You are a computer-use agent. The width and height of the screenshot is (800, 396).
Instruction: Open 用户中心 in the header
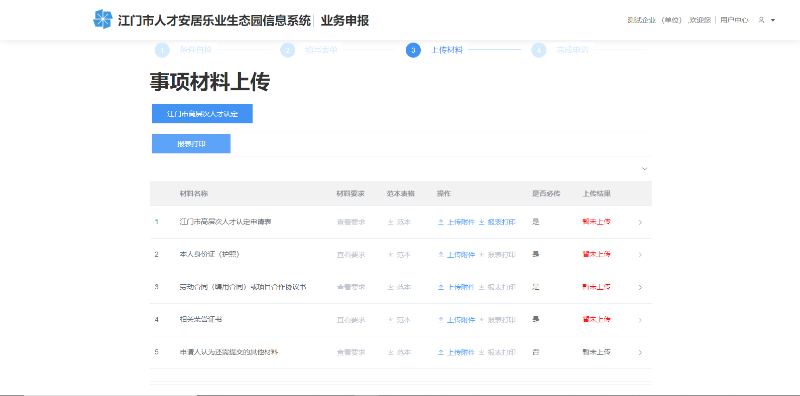[734, 20]
